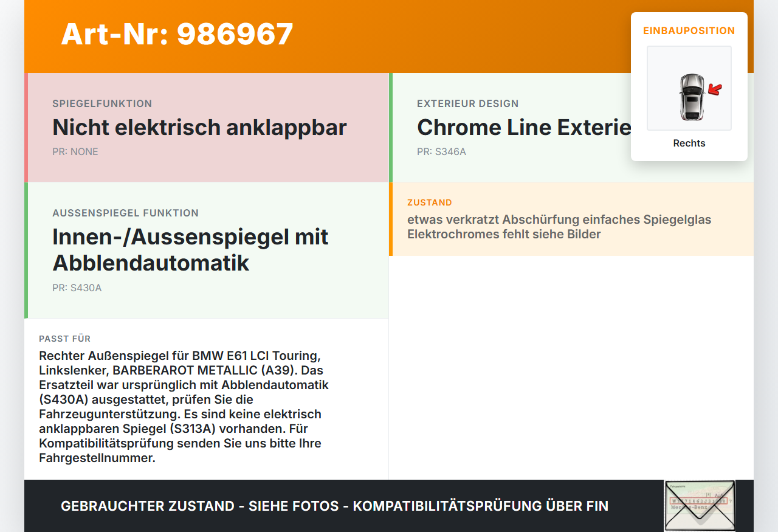Viewport: 778px width, 532px height.
Task: Toggle the Nicht elektrisch anklappbar option
Action: [x=199, y=128]
